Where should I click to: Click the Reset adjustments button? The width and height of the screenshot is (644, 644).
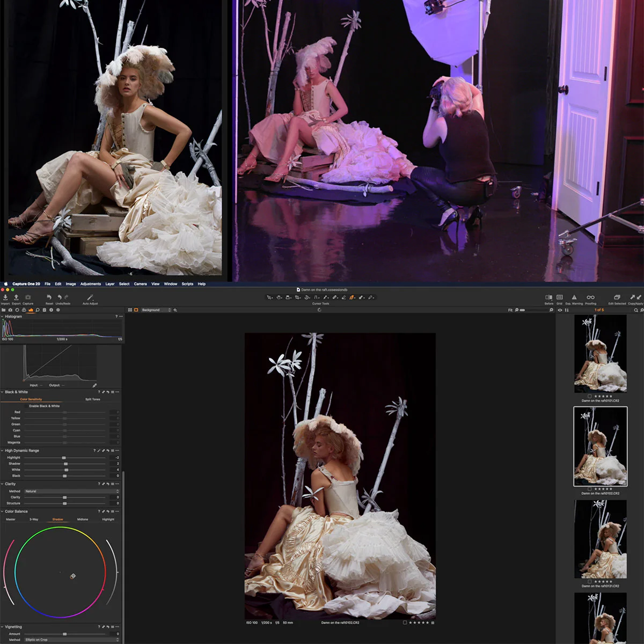(50, 297)
